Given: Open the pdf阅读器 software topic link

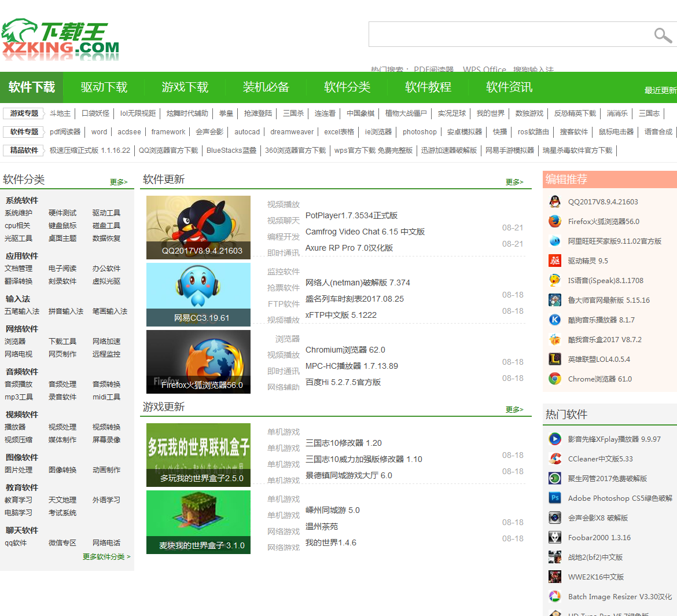Looking at the screenshot, I should pos(65,132).
